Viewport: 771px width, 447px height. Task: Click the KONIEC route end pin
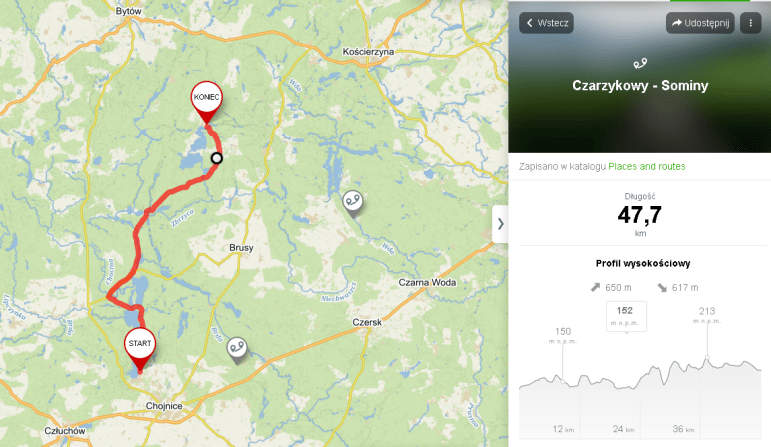coord(207,101)
